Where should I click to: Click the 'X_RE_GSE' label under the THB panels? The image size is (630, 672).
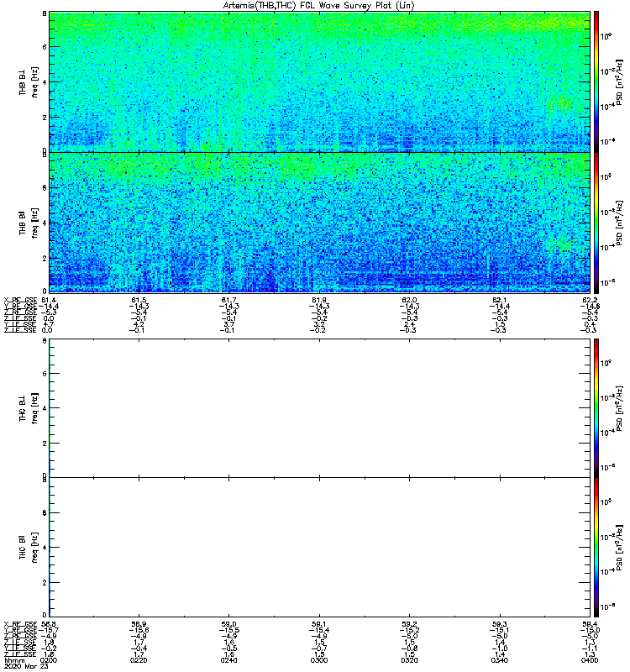tap(20, 300)
